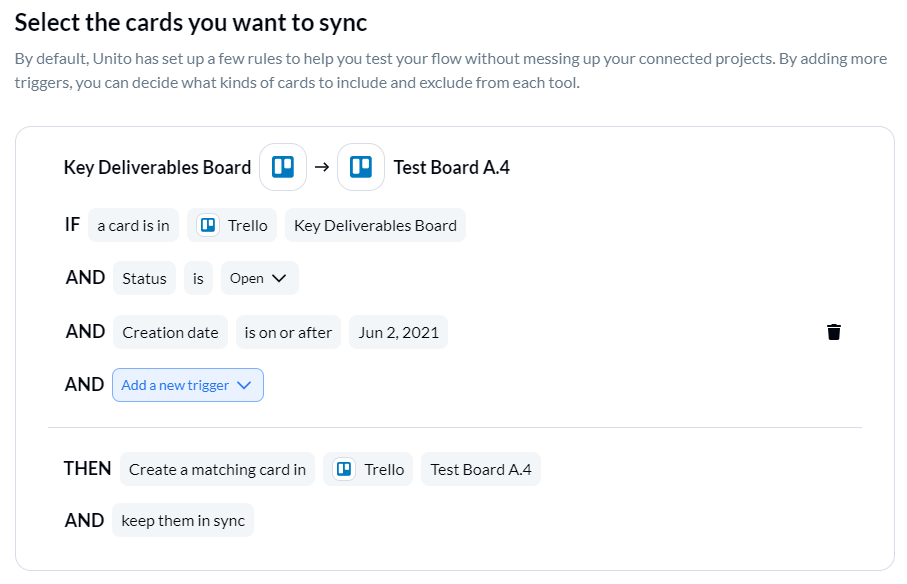Click the Status field chip
The height and width of the screenshot is (584, 907).
(144, 278)
